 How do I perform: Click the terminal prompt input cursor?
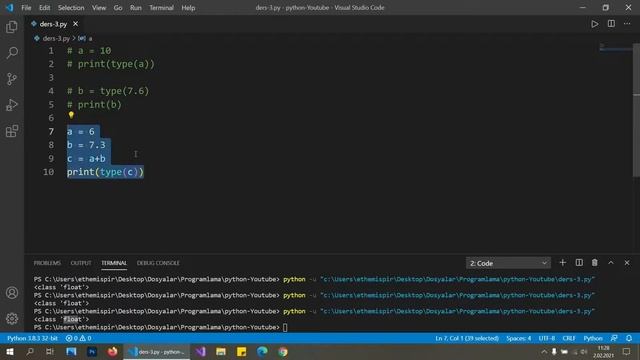[285, 327]
